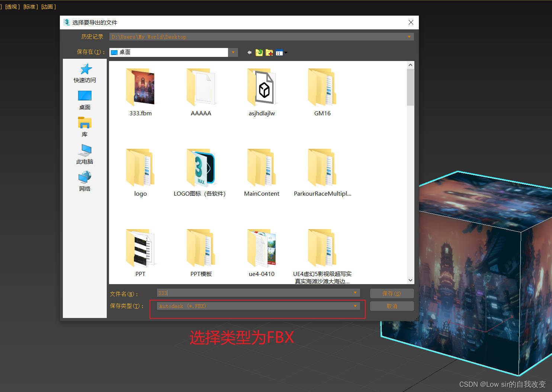Open the view menu icon
Viewport: 552px width, 392px height.
(281, 52)
